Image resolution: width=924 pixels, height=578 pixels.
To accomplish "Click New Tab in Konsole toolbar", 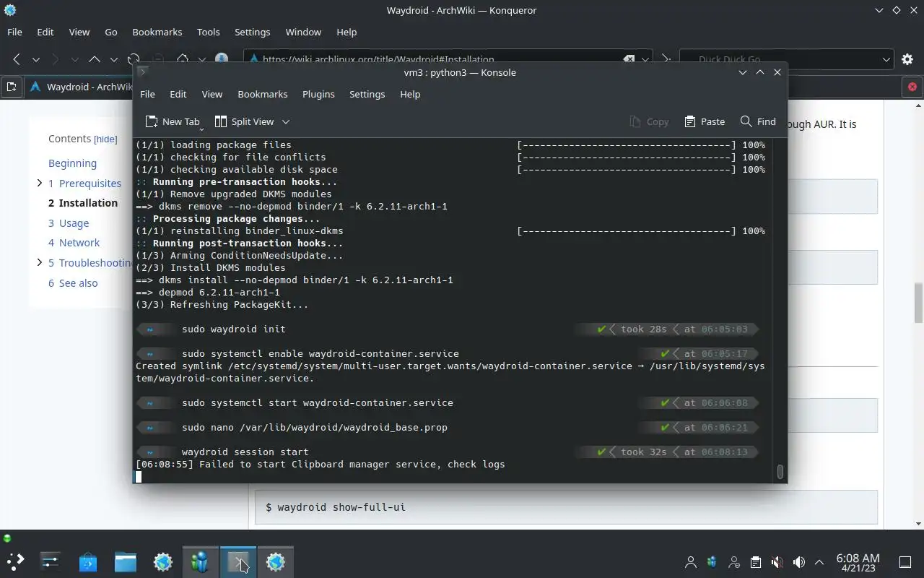I will [x=173, y=121].
